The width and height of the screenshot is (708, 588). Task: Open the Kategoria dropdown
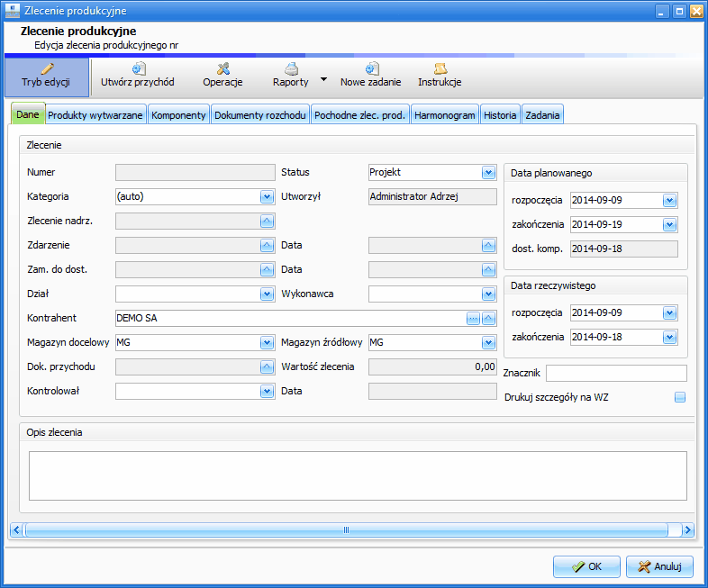tap(267, 197)
